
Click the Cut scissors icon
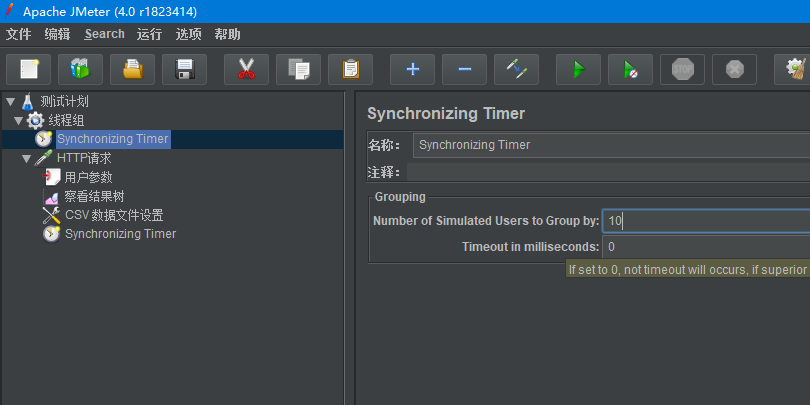(246, 69)
